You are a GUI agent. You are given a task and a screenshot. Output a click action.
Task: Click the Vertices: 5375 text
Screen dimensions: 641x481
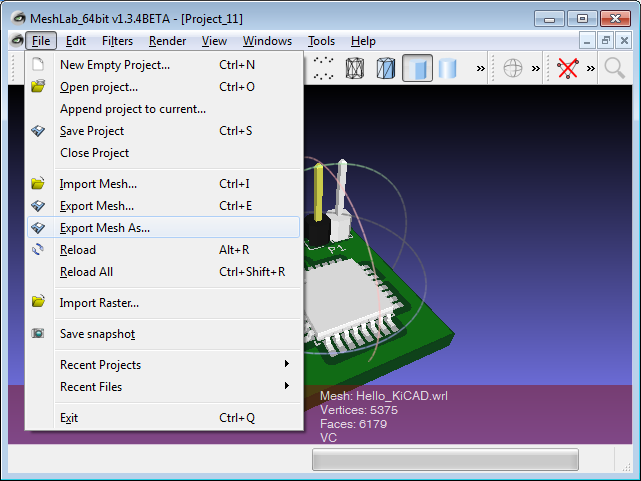tap(359, 410)
